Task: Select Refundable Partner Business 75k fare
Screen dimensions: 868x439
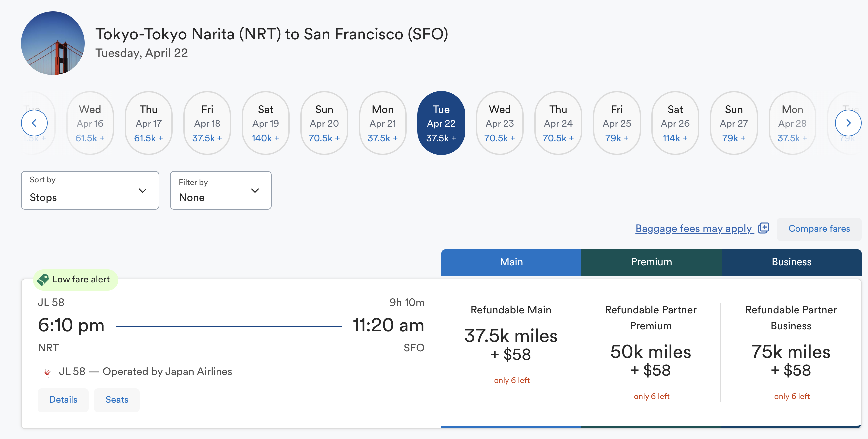Action: 791,353
